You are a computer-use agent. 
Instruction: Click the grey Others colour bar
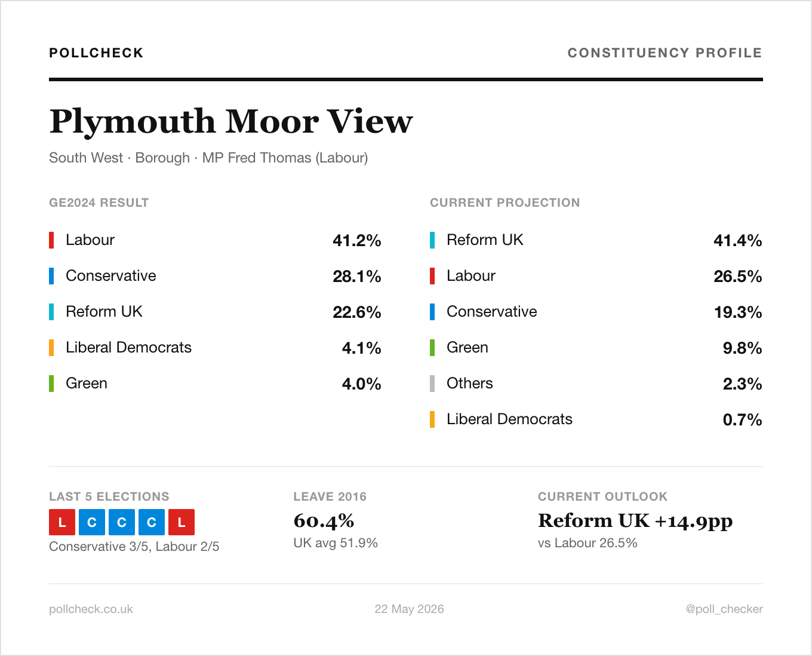[x=432, y=384]
